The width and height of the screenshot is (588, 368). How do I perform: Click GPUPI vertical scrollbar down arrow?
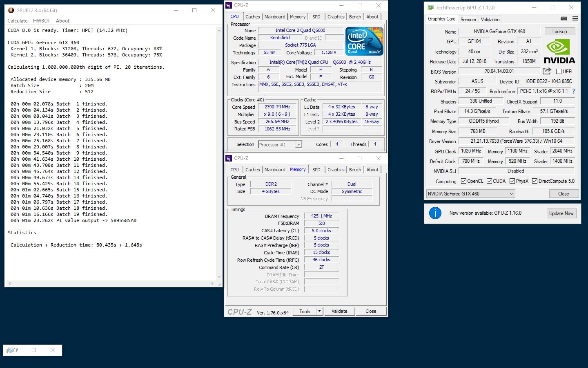coord(219,277)
